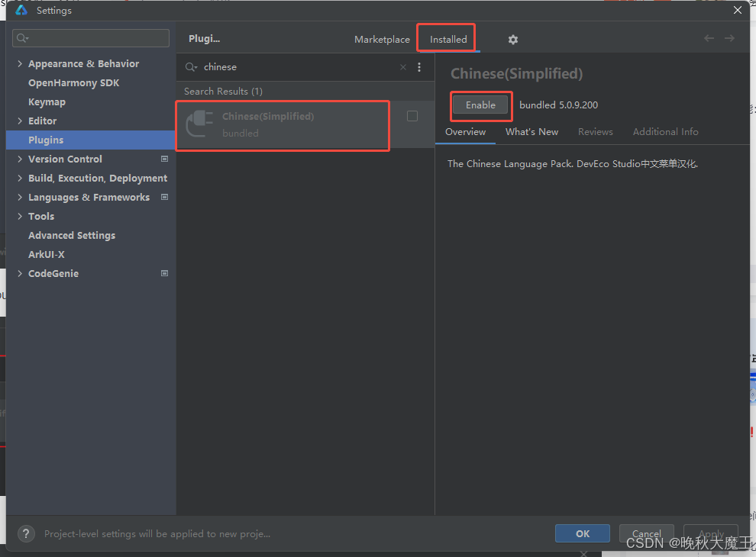This screenshot has width=756, height=557.
Task: Click the plugin settings gear icon
Action: (513, 40)
